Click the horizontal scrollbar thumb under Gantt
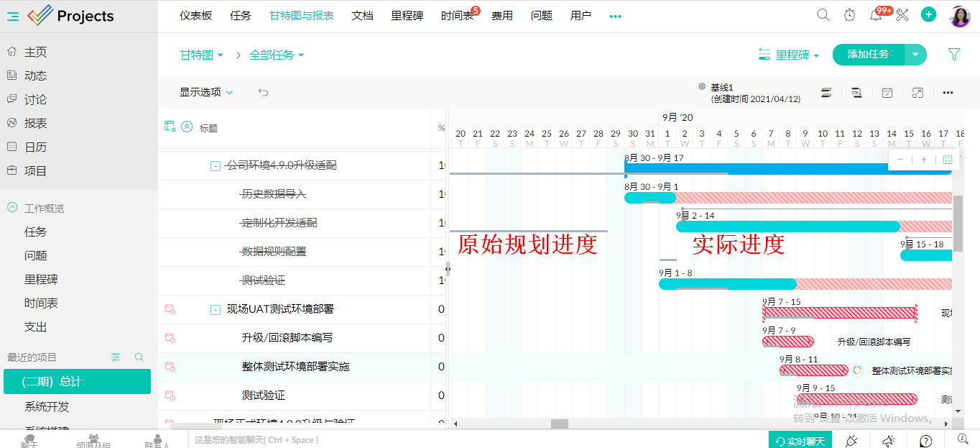The width and height of the screenshot is (980, 448). pyautogui.click(x=559, y=424)
